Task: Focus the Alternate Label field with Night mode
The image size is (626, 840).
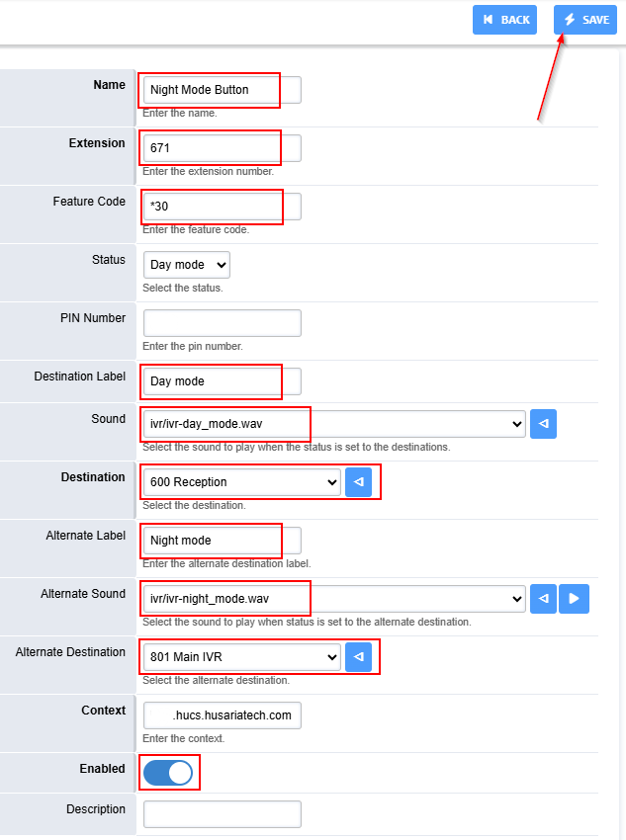Action: click(222, 541)
